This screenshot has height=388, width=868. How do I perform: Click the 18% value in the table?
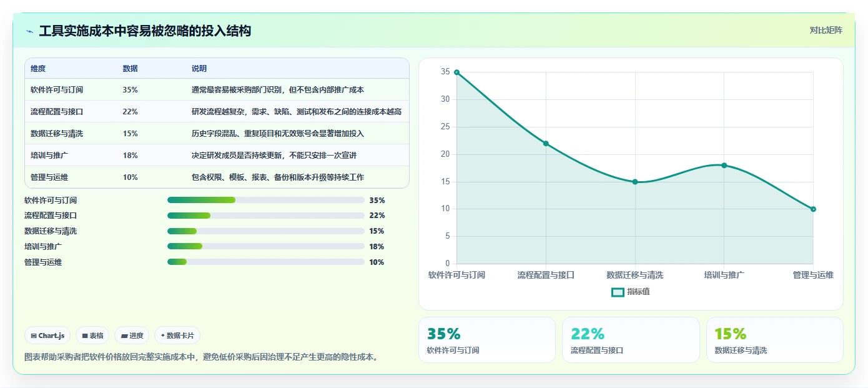130,156
